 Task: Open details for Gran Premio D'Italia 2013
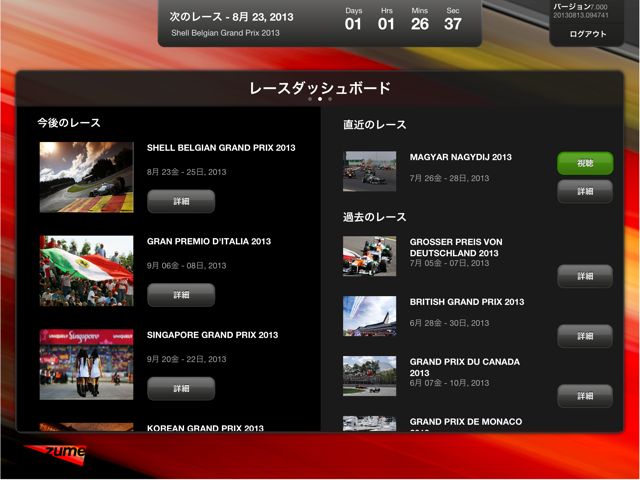pyautogui.click(x=181, y=295)
